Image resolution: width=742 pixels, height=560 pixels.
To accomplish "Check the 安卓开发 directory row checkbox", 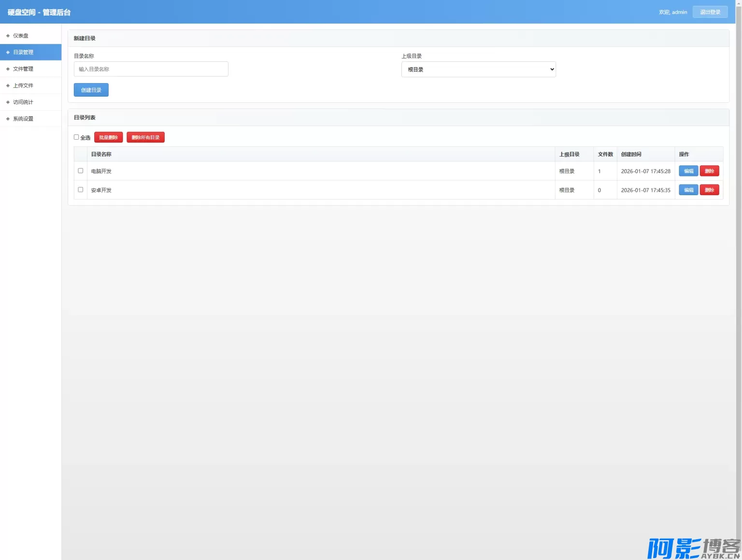I will coord(81,189).
